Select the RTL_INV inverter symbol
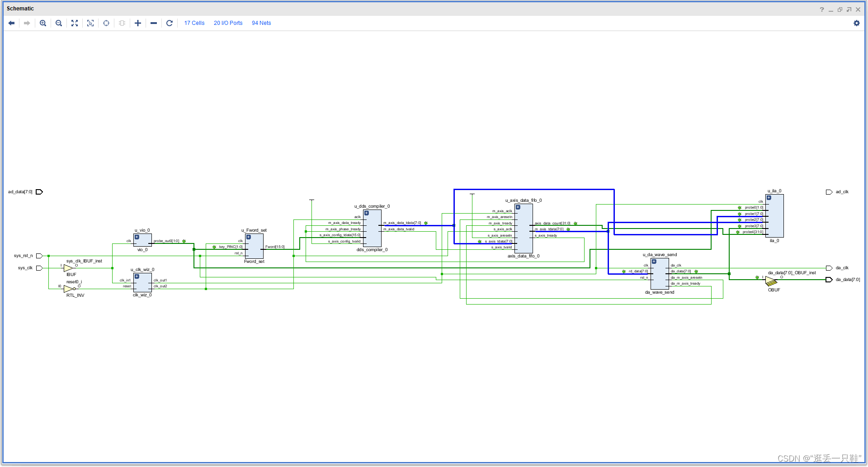This screenshot has width=868, height=467. (69, 289)
